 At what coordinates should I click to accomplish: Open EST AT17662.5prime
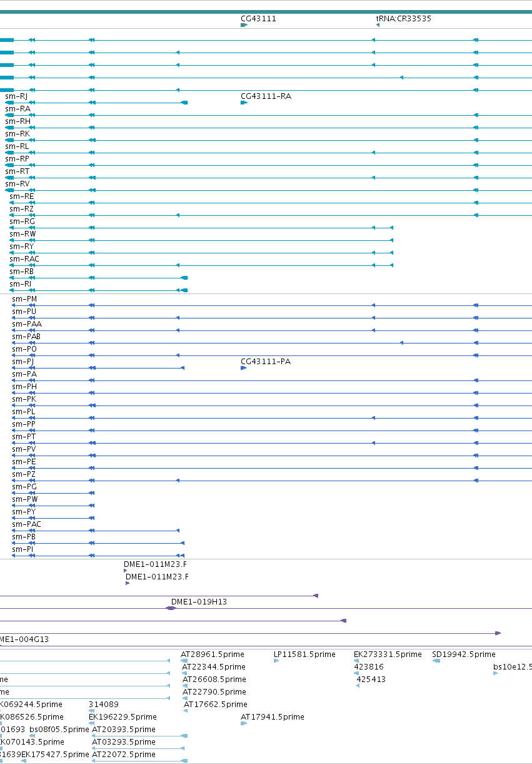point(216,705)
